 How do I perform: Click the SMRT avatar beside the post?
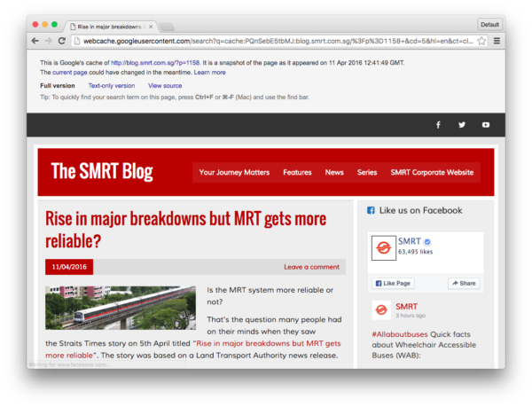click(x=381, y=310)
